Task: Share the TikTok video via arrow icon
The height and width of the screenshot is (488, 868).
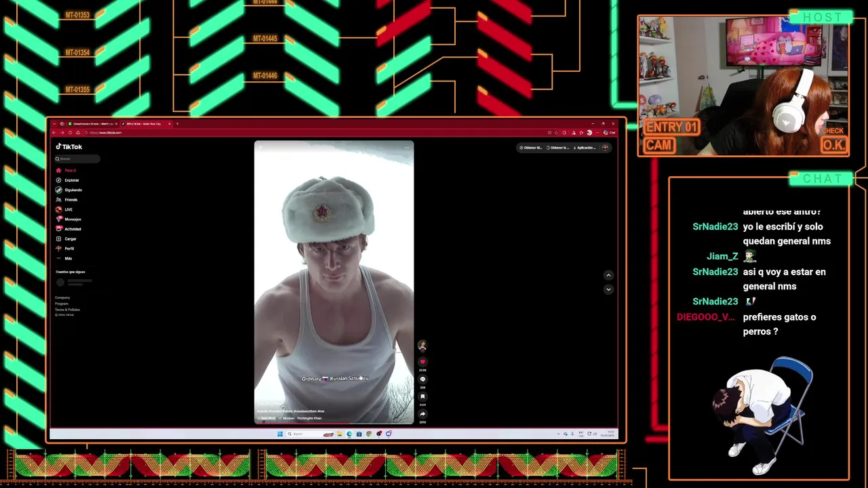Action: point(422,414)
